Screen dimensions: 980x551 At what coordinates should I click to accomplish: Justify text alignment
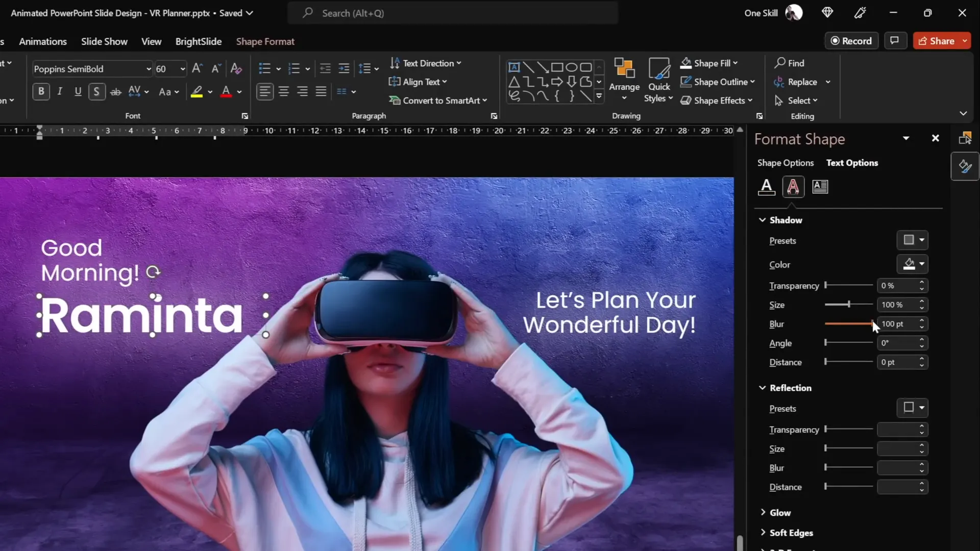click(321, 92)
